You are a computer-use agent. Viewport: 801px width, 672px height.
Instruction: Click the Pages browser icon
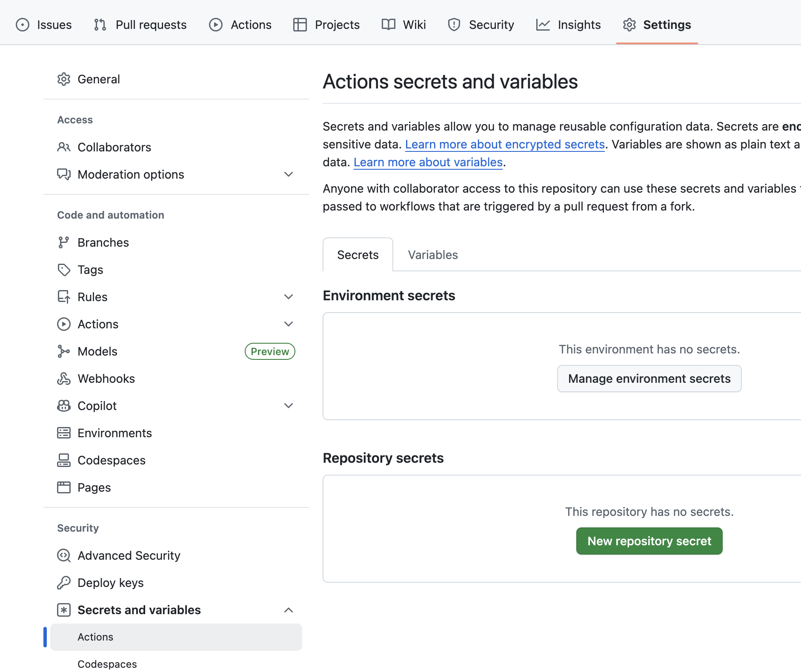tap(64, 487)
